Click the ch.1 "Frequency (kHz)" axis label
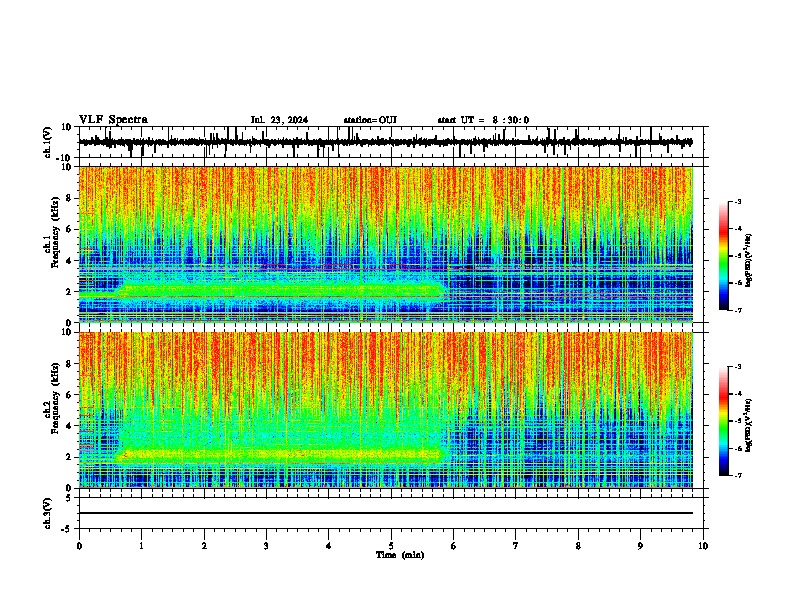The width and height of the screenshot is (792, 612). pyautogui.click(x=54, y=232)
